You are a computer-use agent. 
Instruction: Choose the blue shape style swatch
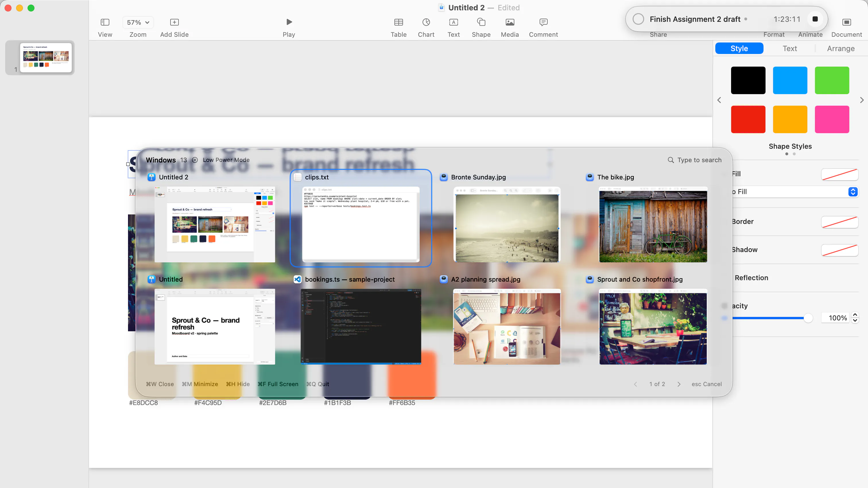(790, 80)
